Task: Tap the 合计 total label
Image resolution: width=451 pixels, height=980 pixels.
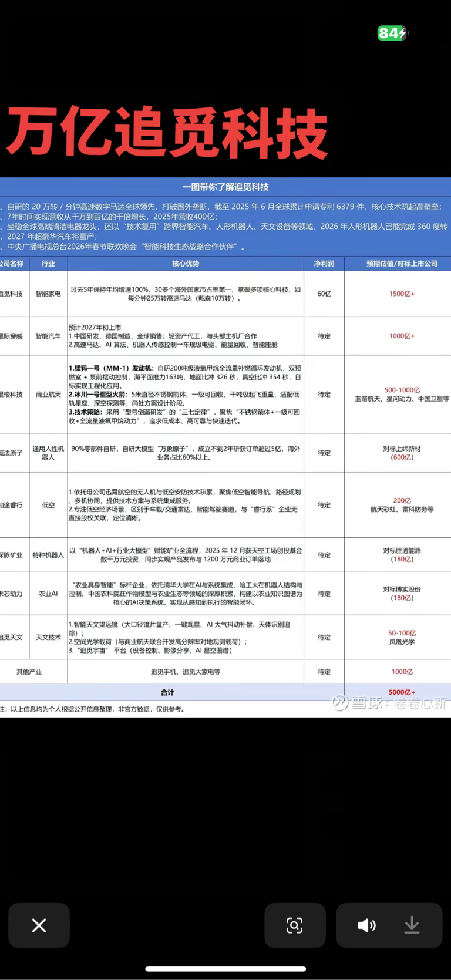Action: click(x=167, y=692)
